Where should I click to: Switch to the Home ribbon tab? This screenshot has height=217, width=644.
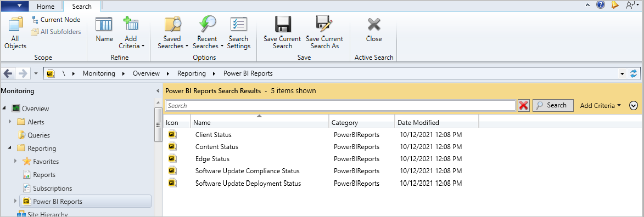[x=46, y=6]
